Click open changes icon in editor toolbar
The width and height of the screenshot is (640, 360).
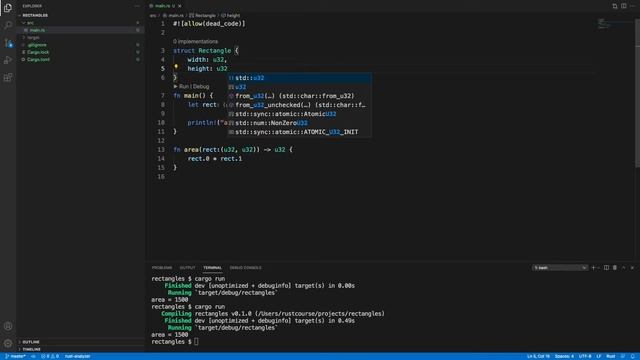(615, 6)
